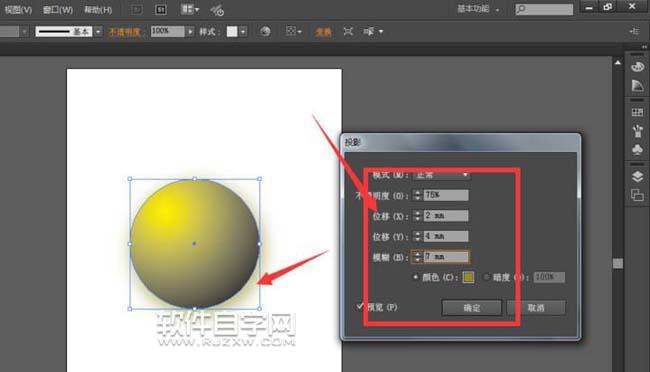This screenshot has width=650, height=372.
Task: Select the 暗度 radio button
Action: [x=487, y=277]
